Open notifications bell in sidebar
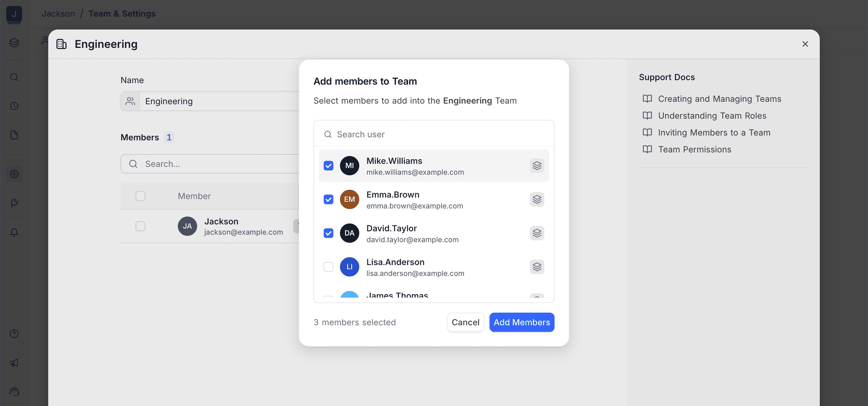 [x=14, y=232]
